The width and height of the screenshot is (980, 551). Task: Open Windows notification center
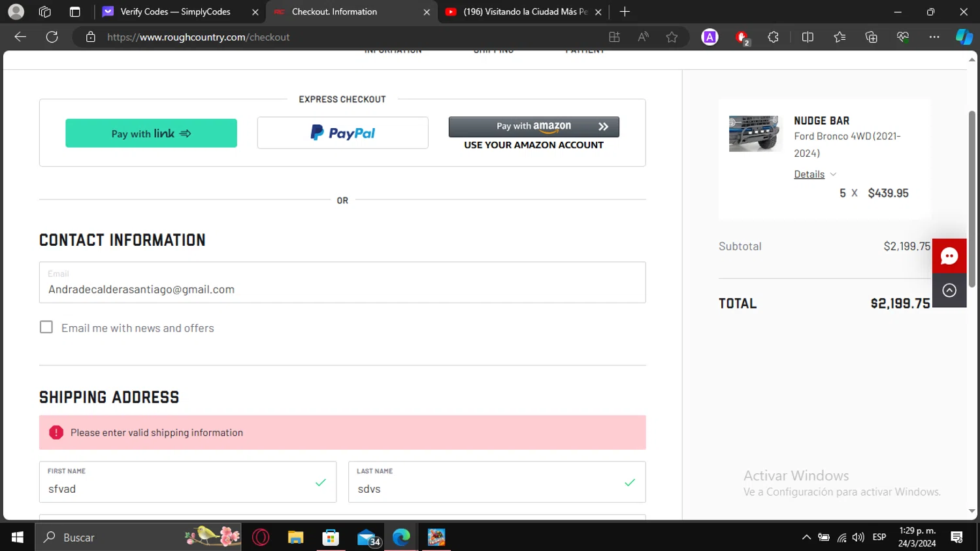click(x=957, y=537)
